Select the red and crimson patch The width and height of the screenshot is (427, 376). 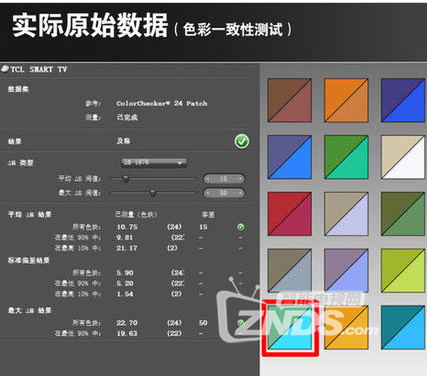tap(290, 214)
